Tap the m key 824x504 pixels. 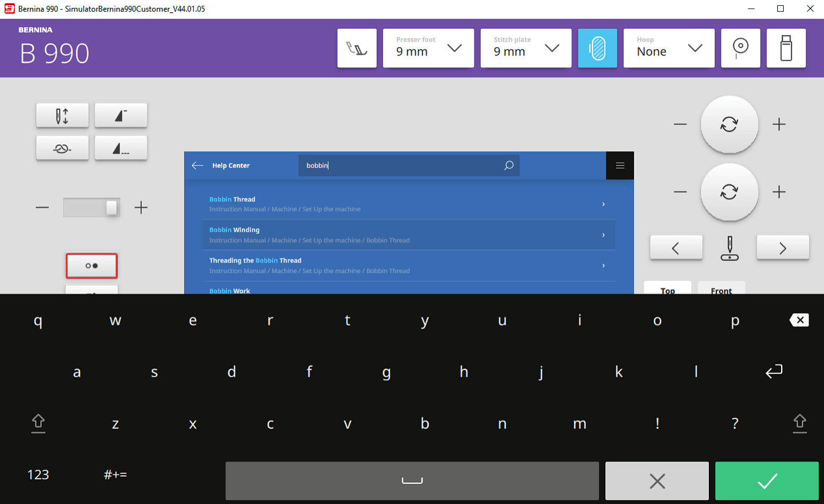580,423
